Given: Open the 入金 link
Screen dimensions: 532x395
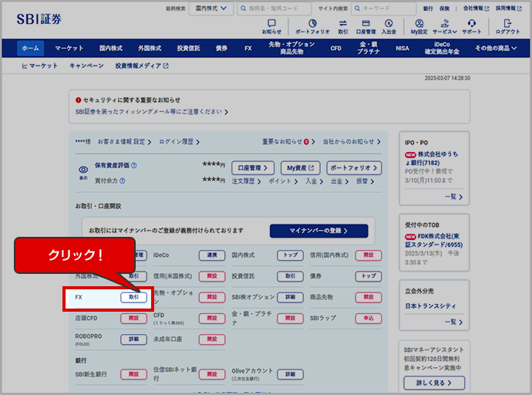Looking at the screenshot, I should coord(314,181).
